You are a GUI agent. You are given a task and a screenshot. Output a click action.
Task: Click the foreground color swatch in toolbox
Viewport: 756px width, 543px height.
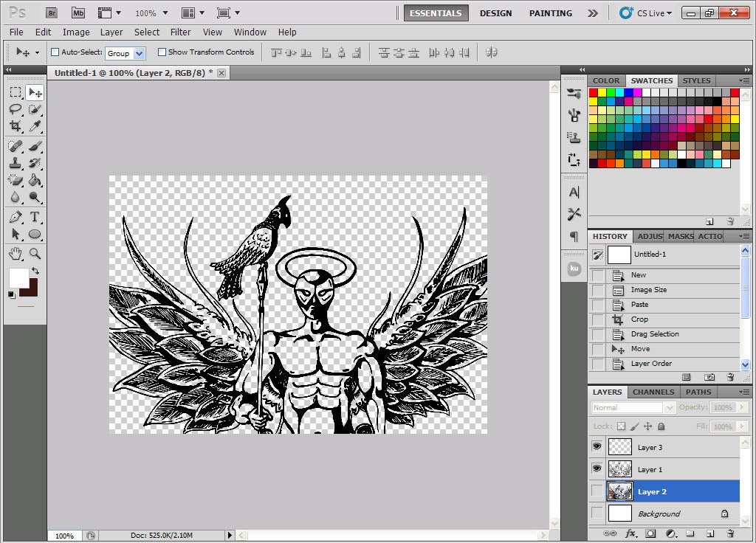click(x=18, y=277)
